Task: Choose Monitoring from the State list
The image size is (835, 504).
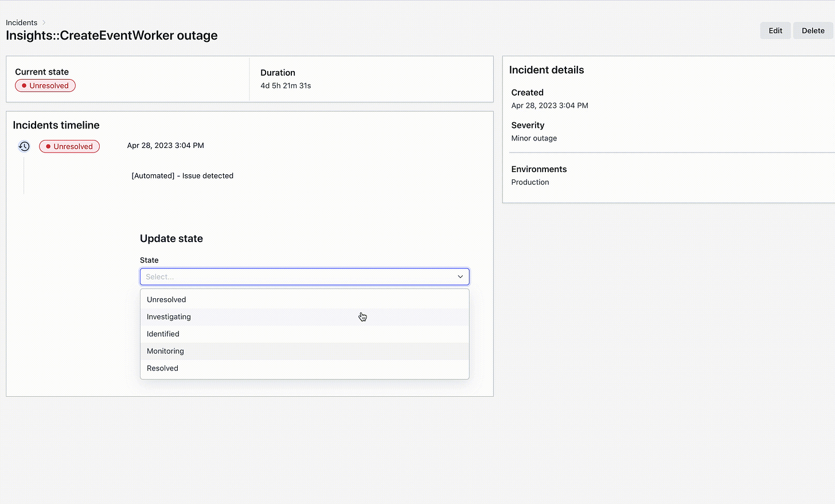Action: click(x=305, y=351)
